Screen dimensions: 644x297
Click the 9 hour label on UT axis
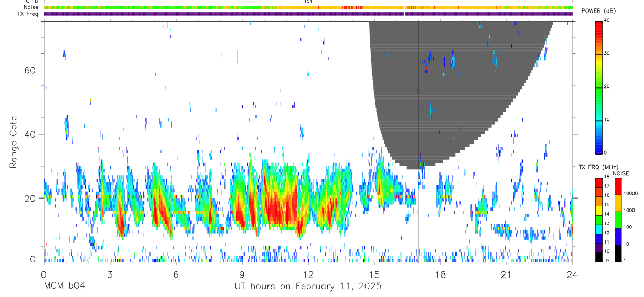(x=242, y=274)
